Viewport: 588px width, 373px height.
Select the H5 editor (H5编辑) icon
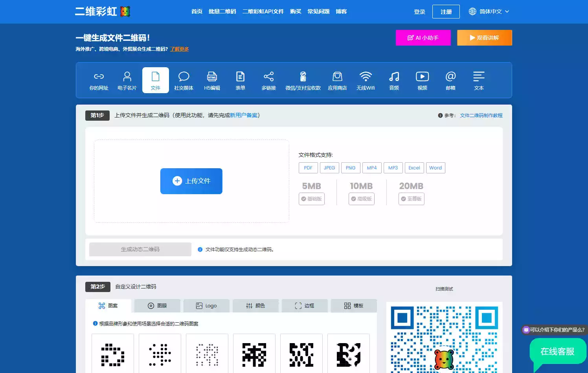click(x=212, y=80)
